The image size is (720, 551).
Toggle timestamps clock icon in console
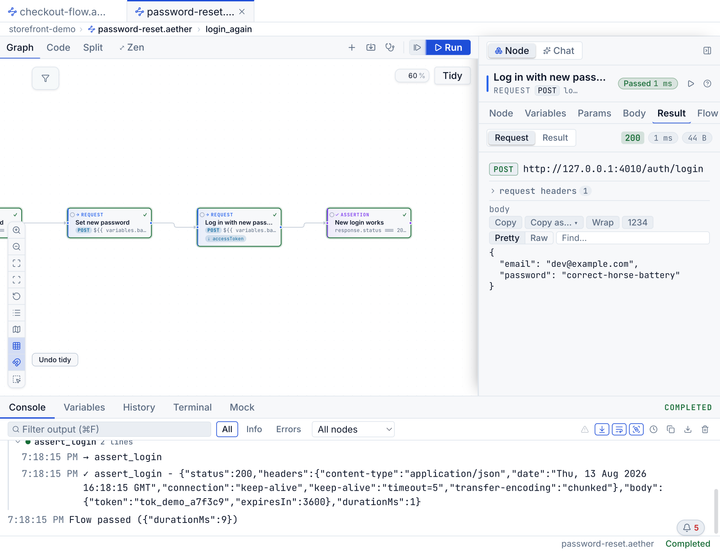pyautogui.click(x=653, y=429)
